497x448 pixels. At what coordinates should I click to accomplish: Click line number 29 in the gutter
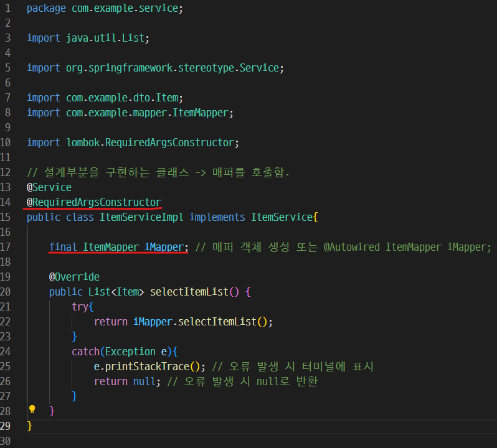point(6,426)
